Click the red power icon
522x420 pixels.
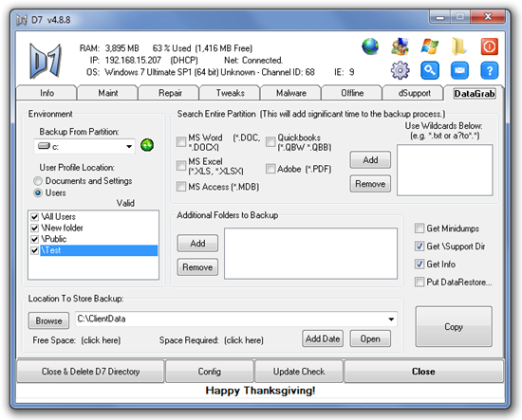click(490, 46)
